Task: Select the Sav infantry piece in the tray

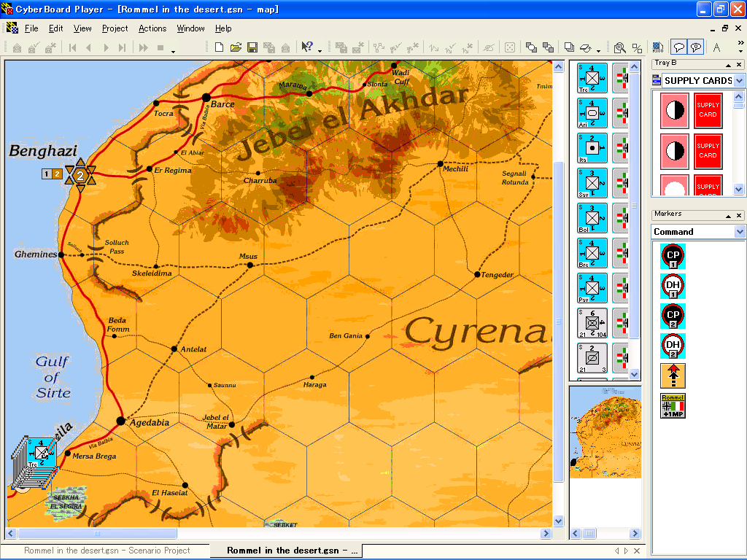Action: [592, 183]
